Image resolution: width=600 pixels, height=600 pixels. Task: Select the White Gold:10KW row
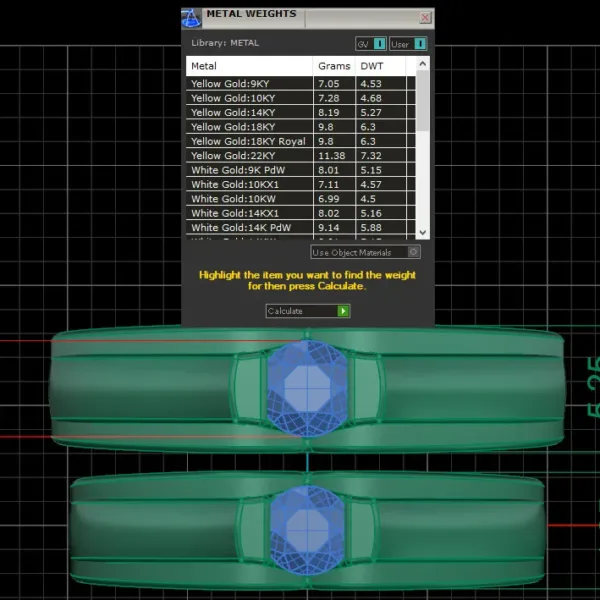pos(300,199)
